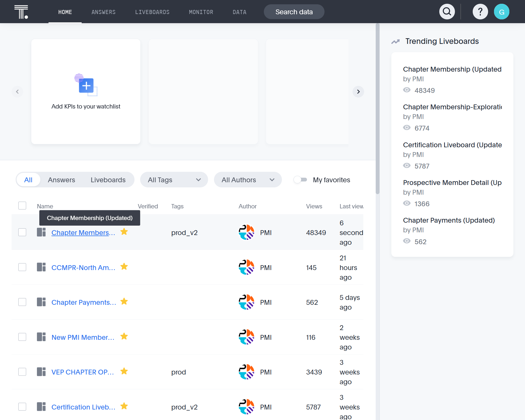Screen dimensions: 525x420
Task: Filter list to Liveboards only
Action: click(108, 180)
